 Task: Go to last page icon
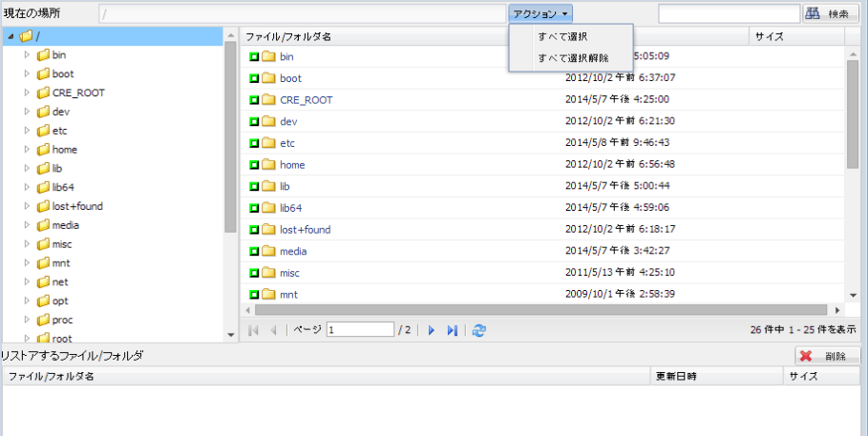pos(453,330)
